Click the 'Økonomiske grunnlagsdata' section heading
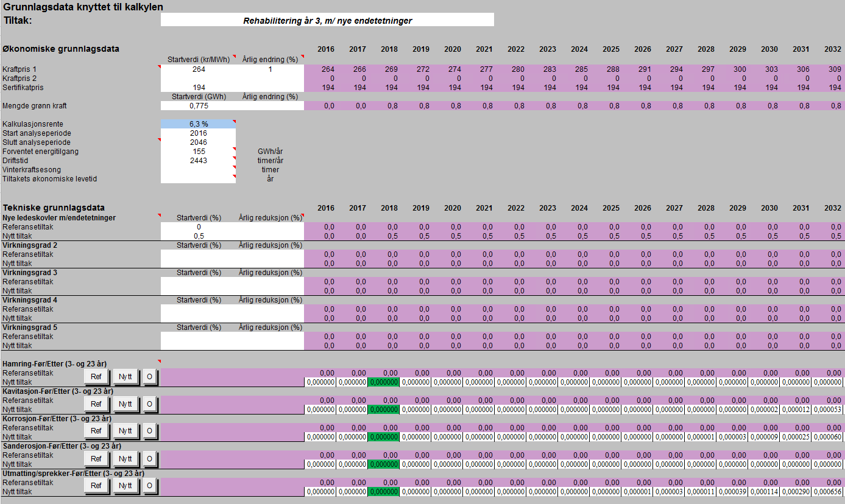Image resolution: width=845 pixels, height=504 pixels. [x=61, y=49]
